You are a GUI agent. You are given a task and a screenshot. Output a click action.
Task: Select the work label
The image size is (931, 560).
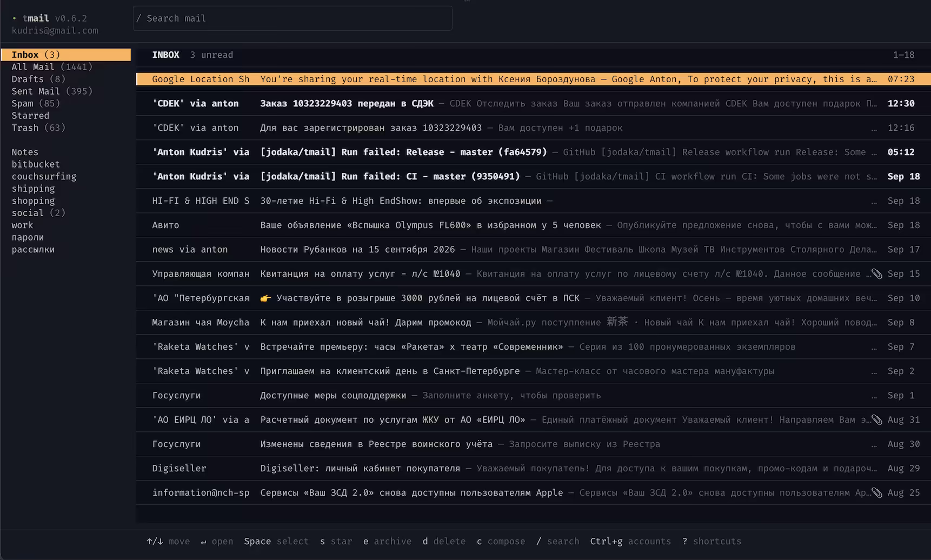click(22, 225)
